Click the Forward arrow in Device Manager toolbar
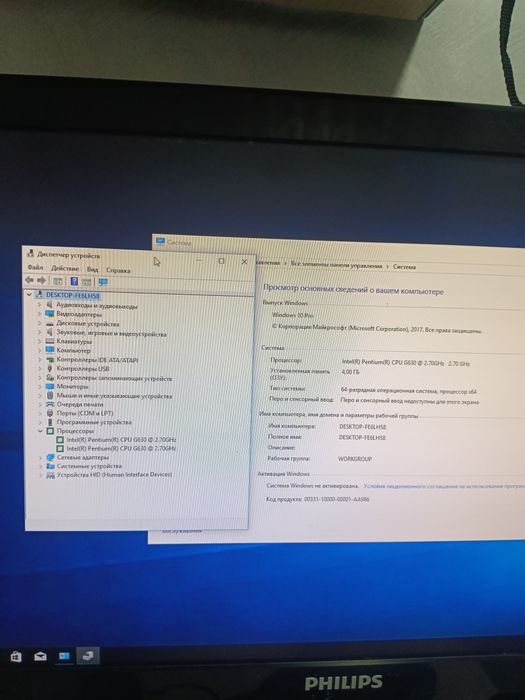This screenshot has width=525, height=700. coord(42,280)
